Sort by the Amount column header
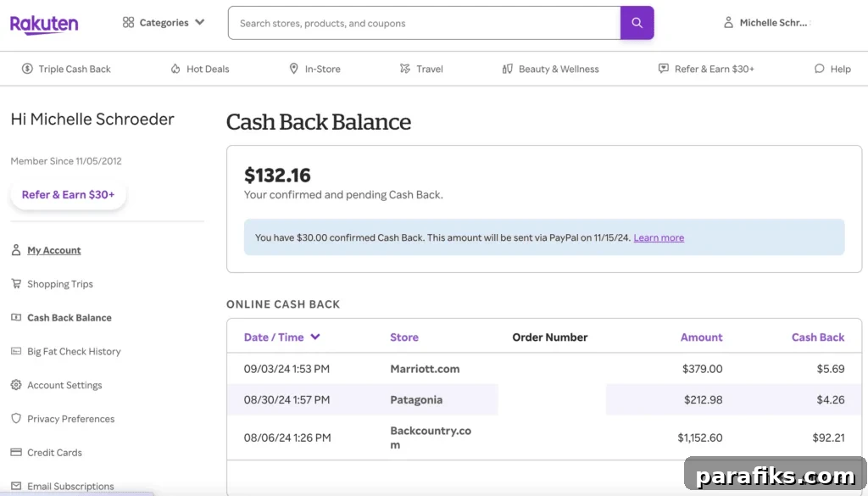Image resolution: width=868 pixels, height=496 pixels. (x=701, y=337)
